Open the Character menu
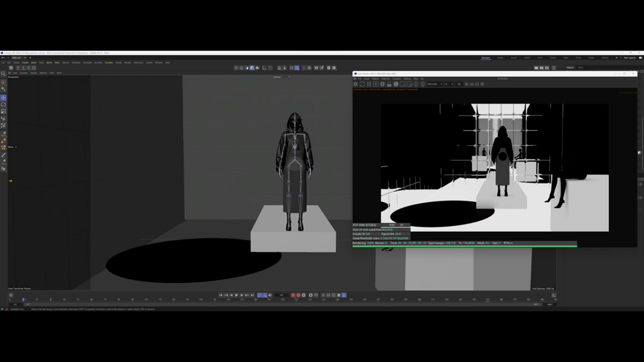 click(x=87, y=63)
